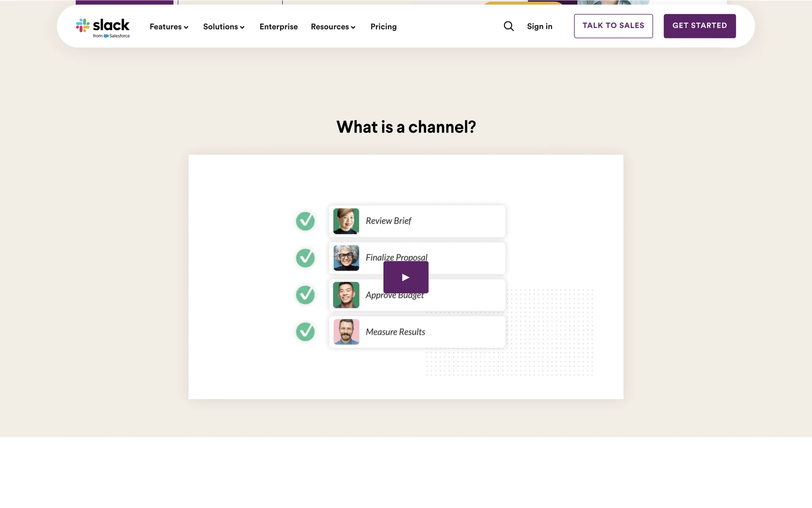
Task: Go to the Pricing page
Action: click(x=383, y=27)
